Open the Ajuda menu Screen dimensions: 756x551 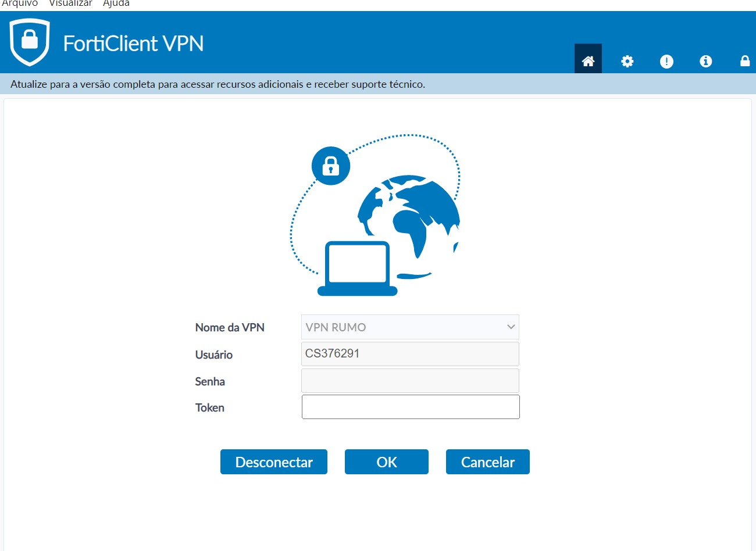[116, 3]
